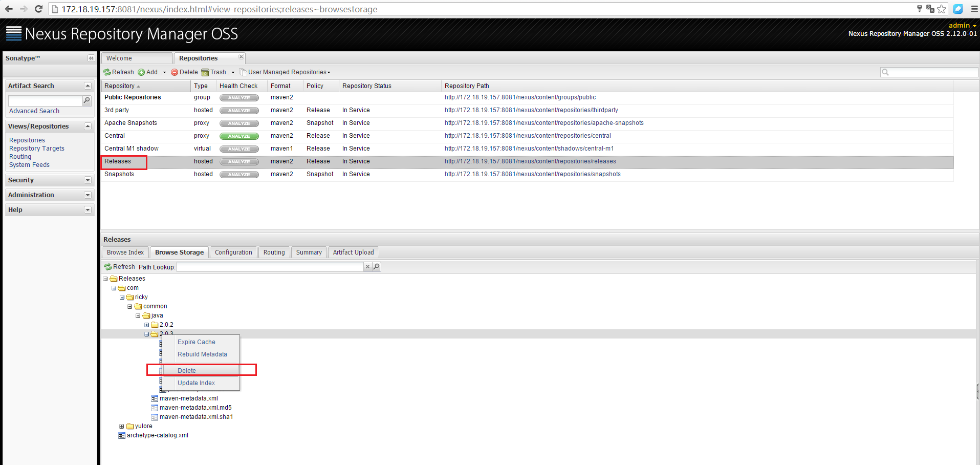Image resolution: width=980 pixels, height=465 pixels.
Task: Bookmark page with the star icon
Action: pyautogui.click(x=941, y=9)
